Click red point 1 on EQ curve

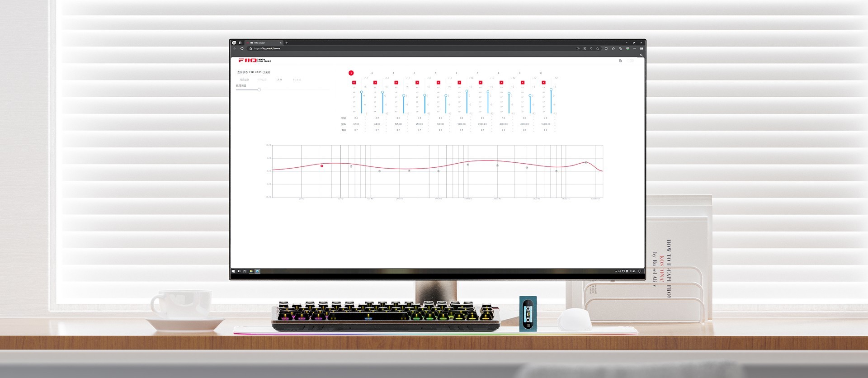pos(322,166)
